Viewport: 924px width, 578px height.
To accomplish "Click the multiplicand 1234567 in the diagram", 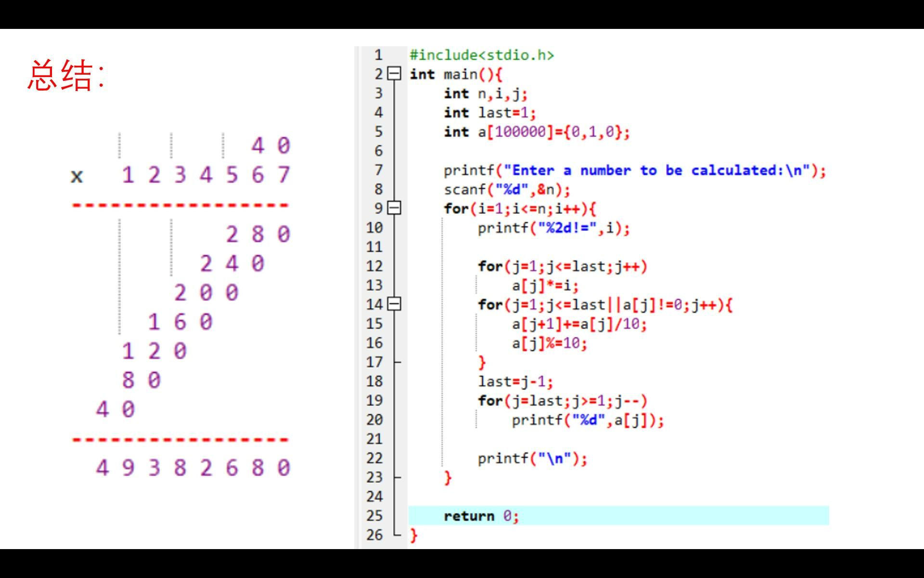I will click(205, 175).
